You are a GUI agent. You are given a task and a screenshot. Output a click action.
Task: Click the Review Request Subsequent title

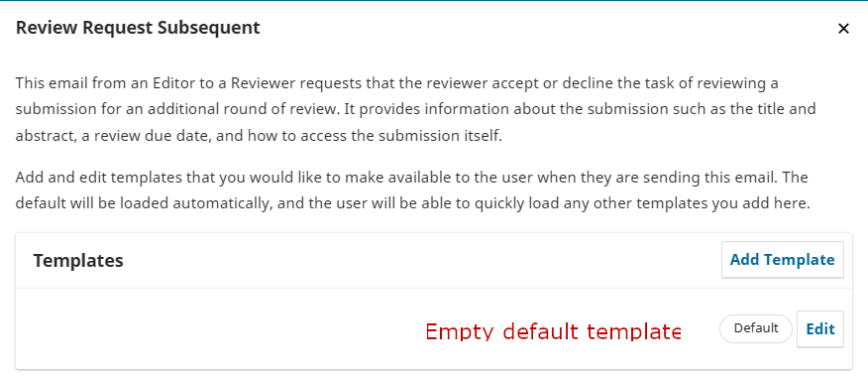pos(138,28)
